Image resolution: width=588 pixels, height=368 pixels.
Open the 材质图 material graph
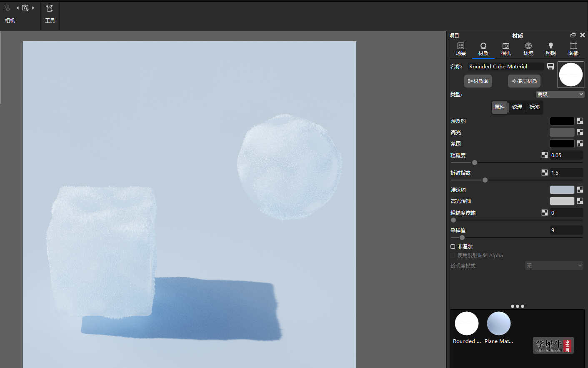tap(478, 81)
